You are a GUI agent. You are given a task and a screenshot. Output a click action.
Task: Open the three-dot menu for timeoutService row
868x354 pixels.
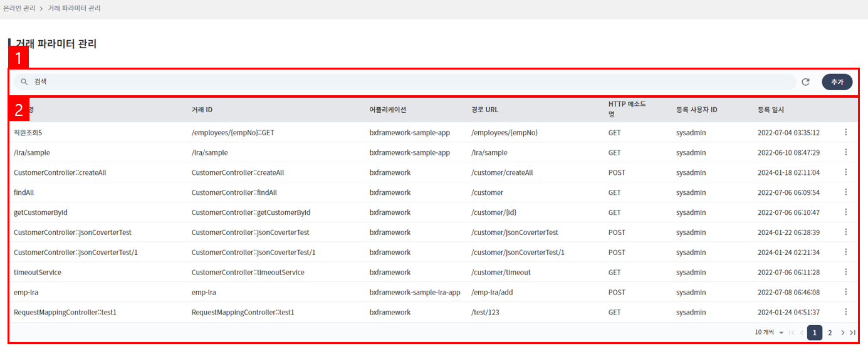[x=845, y=272]
